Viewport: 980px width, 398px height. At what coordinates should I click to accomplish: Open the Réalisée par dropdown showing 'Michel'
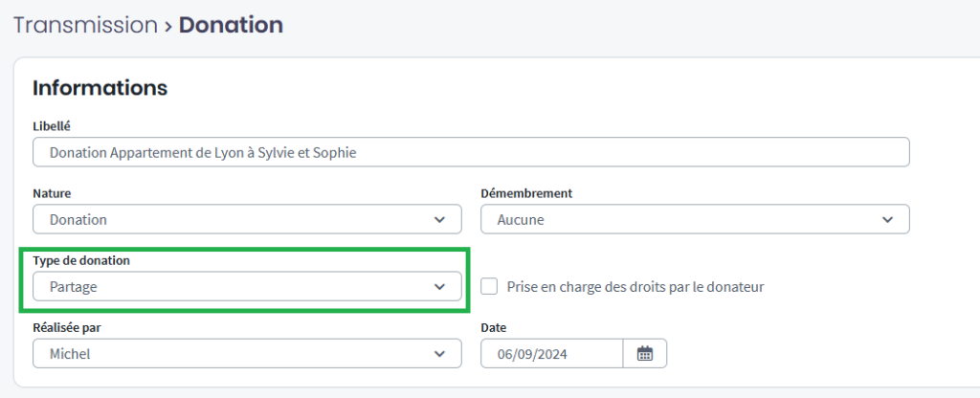[x=230, y=354]
